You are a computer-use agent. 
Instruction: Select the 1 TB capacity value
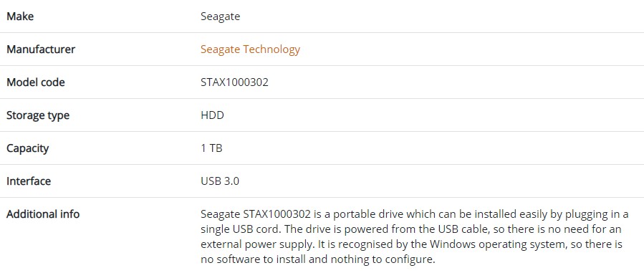coord(211,148)
